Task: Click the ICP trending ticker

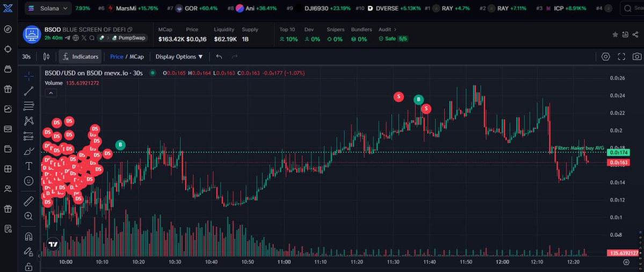Action: click(x=561, y=8)
